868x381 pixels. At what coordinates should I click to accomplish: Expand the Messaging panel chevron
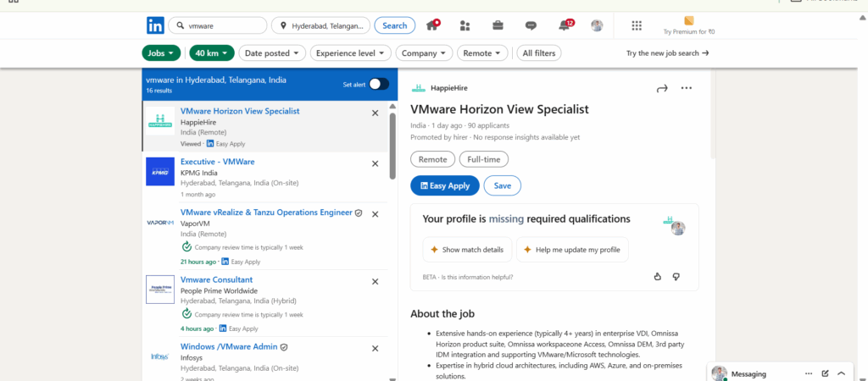842,373
